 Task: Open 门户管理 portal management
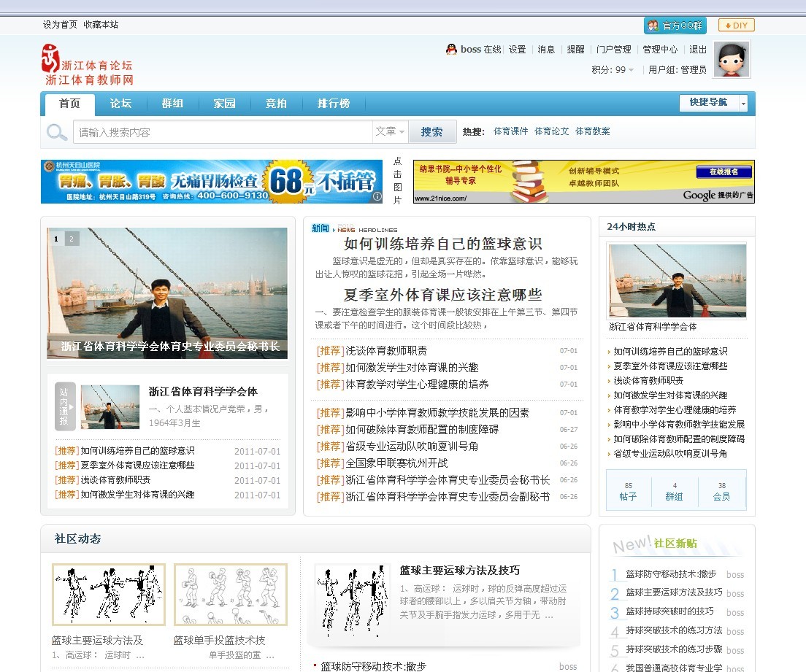(x=614, y=50)
